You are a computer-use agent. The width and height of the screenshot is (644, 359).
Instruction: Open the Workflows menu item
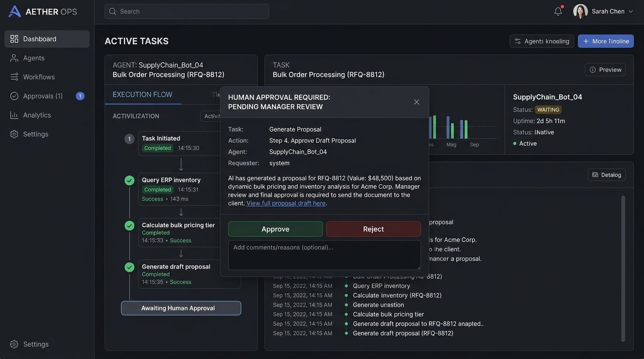tap(47, 77)
